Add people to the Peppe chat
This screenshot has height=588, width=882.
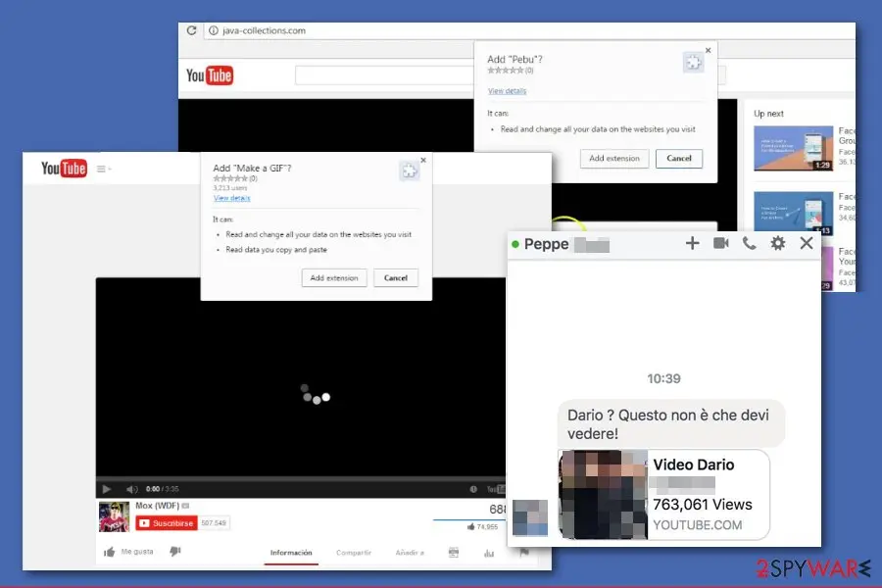click(693, 243)
